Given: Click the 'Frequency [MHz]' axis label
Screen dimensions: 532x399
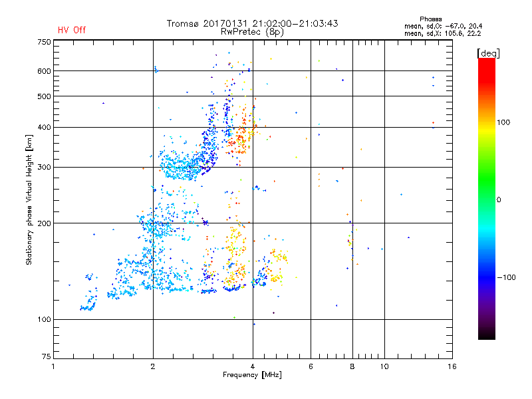Looking at the screenshot, I should pos(252,375).
